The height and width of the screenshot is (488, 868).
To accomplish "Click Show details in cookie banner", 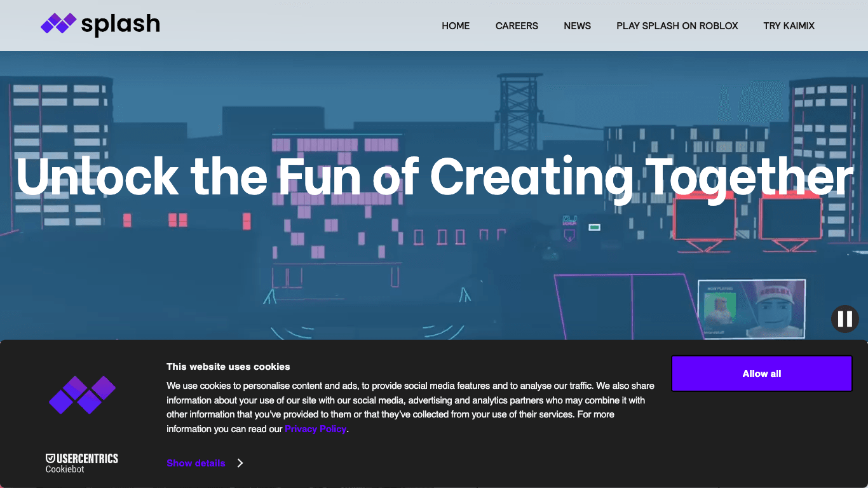I will 196,463.
